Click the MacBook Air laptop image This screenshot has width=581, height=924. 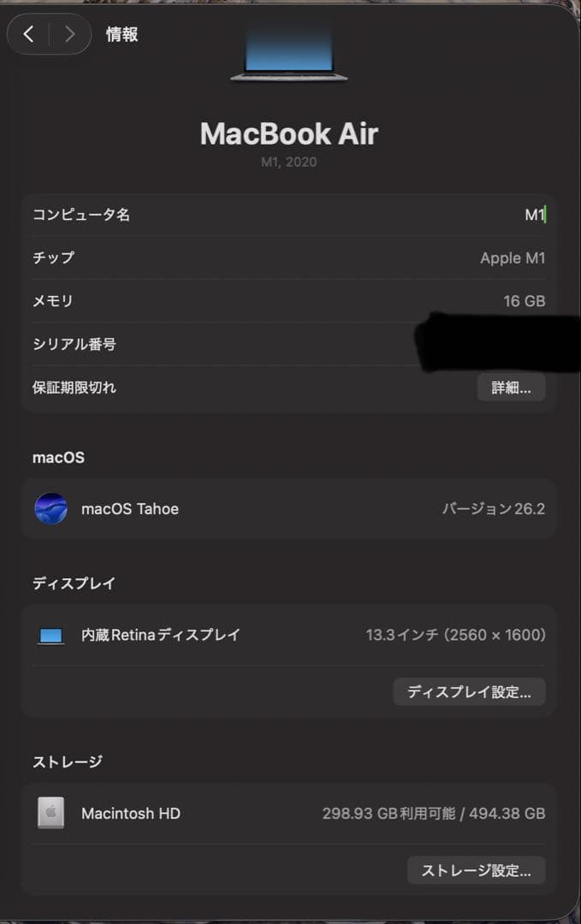click(289, 51)
